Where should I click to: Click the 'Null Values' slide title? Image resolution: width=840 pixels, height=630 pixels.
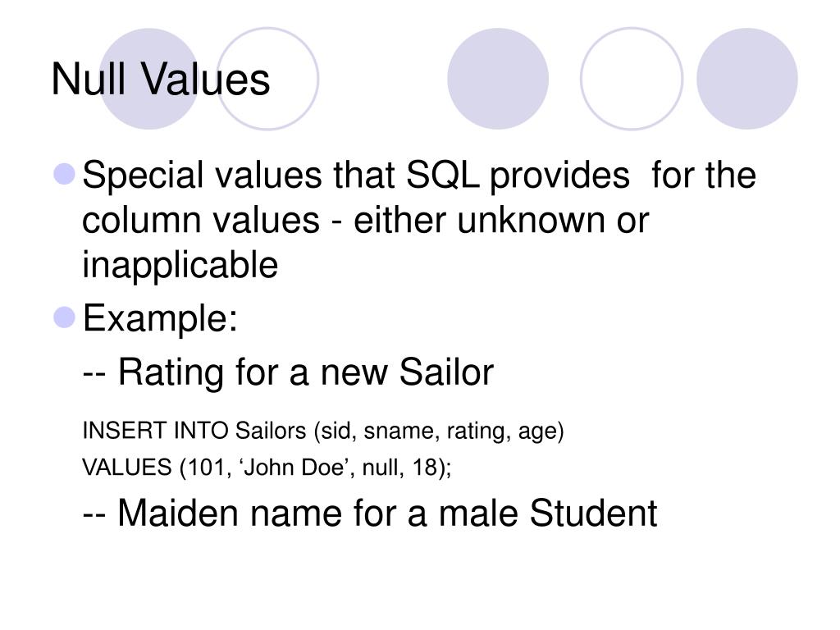click(x=160, y=80)
